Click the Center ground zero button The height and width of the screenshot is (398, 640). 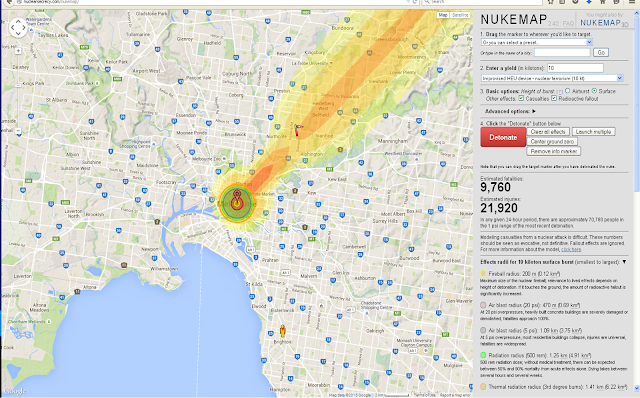(552, 141)
